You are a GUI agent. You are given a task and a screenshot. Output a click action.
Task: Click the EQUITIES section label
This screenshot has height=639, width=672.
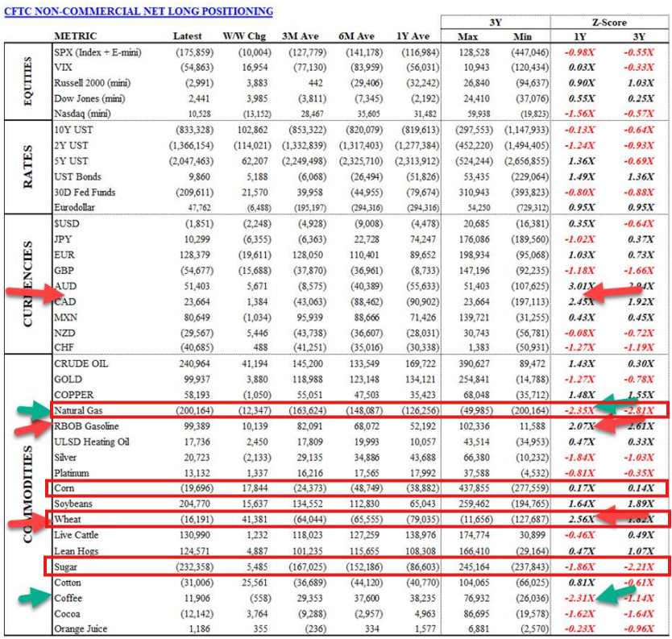pos(27,81)
